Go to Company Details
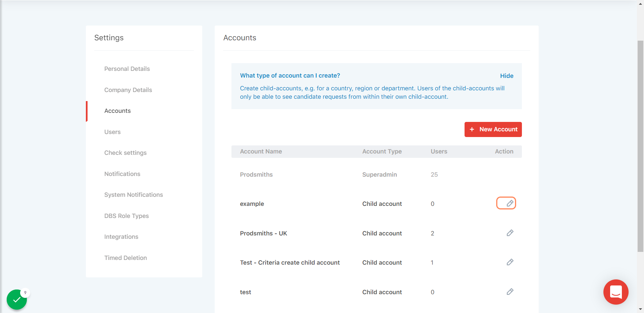Image resolution: width=644 pixels, height=313 pixels. pos(128,90)
